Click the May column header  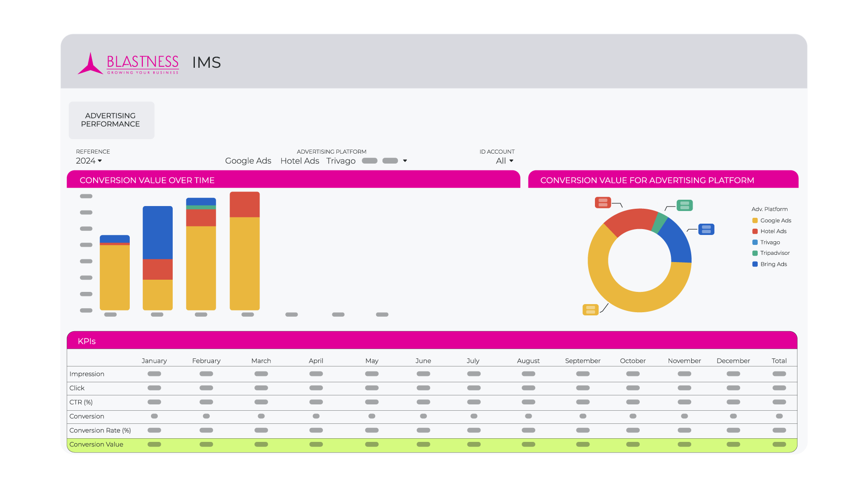(x=372, y=361)
